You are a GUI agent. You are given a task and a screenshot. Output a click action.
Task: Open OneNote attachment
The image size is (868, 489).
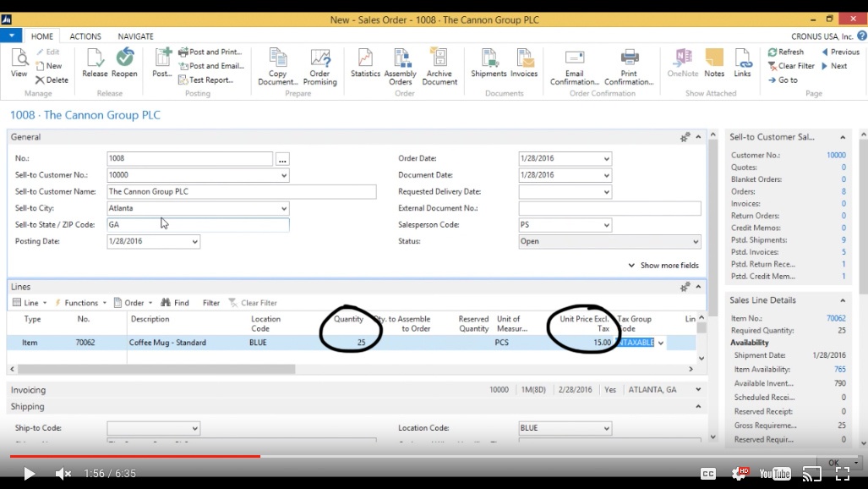click(x=683, y=63)
